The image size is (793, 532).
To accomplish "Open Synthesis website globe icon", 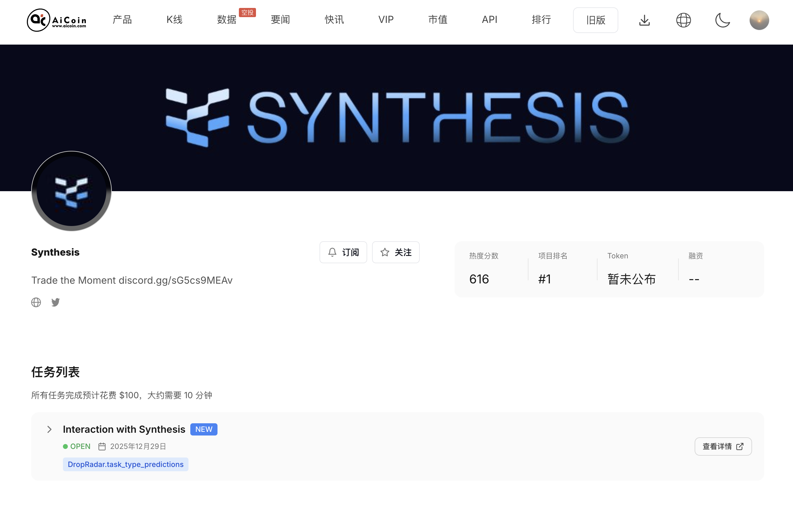I will coord(36,302).
